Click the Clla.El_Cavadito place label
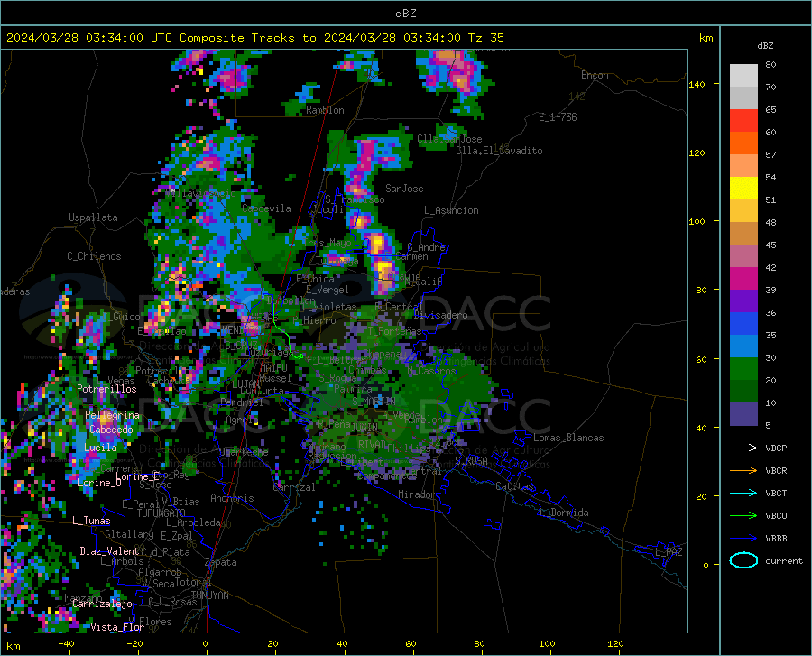Image resolution: width=812 pixels, height=656 pixels. click(499, 151)
